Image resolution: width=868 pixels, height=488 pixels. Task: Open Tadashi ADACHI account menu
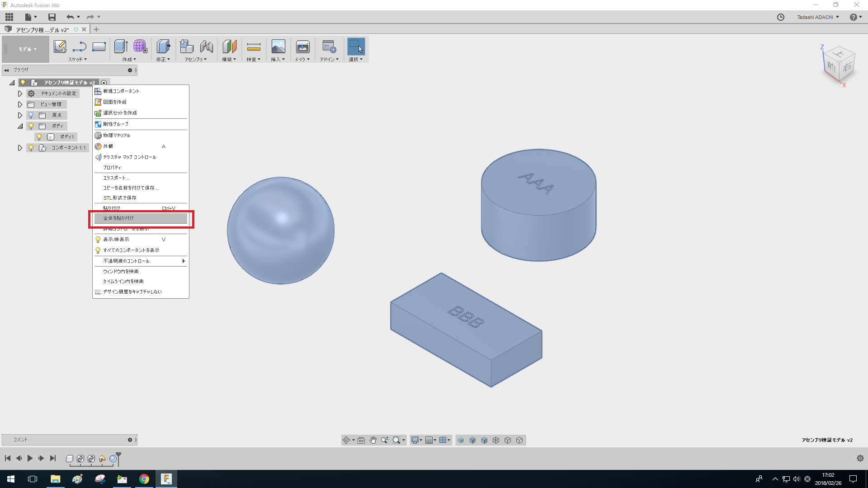[818, 17]
